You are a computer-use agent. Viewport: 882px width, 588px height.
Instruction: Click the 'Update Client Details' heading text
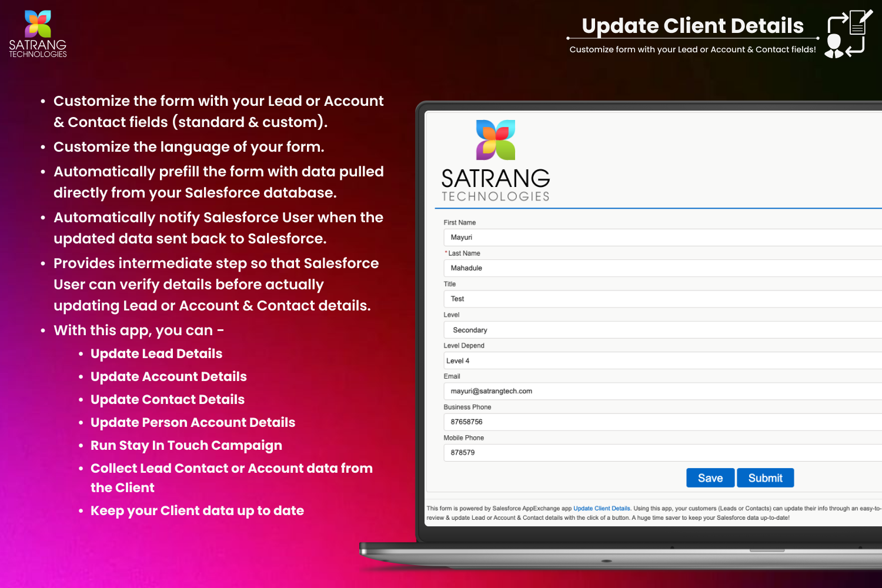point(693,26)
